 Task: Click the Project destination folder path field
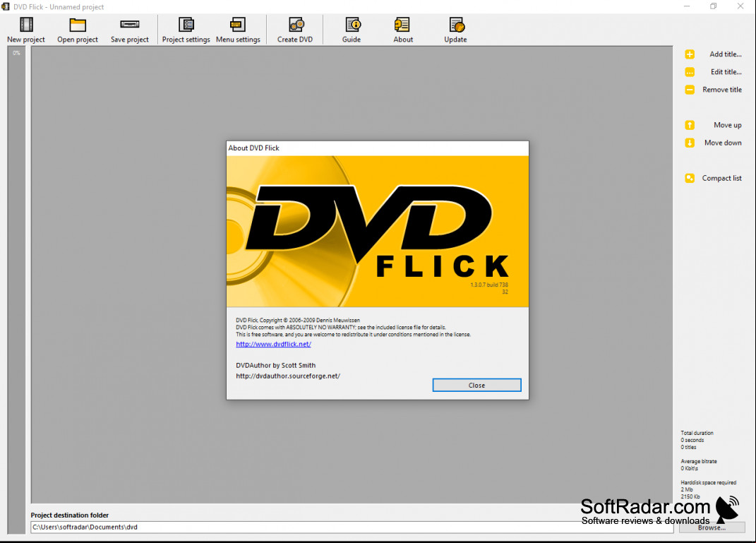[x=352, y=527]
